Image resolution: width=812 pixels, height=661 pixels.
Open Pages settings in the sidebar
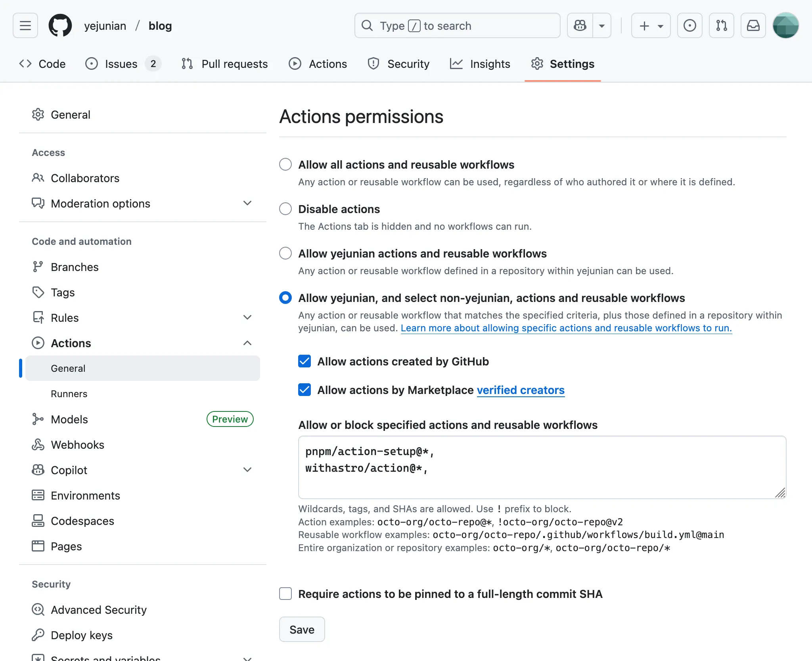pos(67,546)
